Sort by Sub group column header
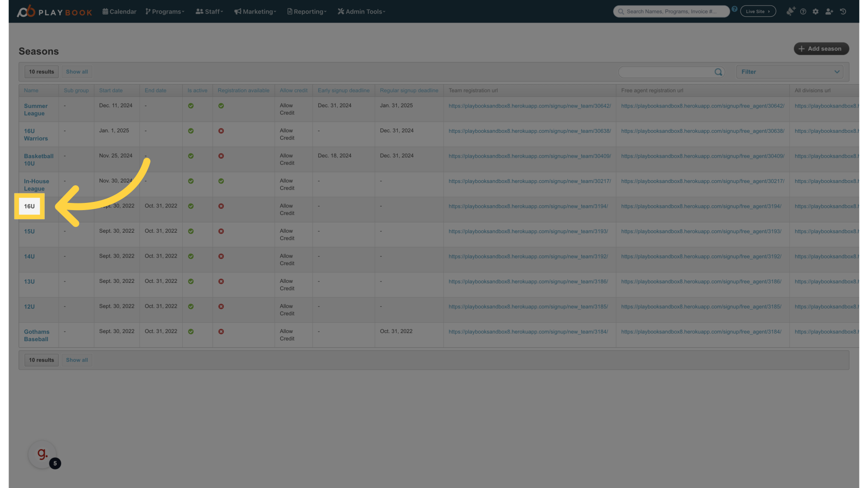The width and height of the screenshot is (868, 488). coord(76,90)
